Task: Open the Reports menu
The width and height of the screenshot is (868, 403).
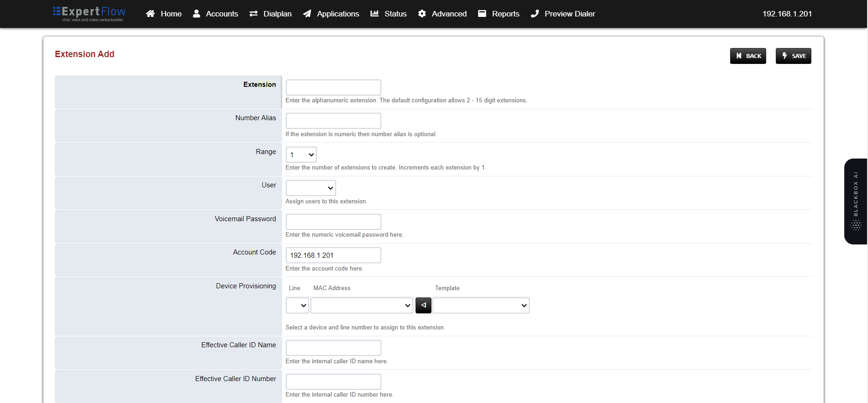Action: tap(499, 14)
